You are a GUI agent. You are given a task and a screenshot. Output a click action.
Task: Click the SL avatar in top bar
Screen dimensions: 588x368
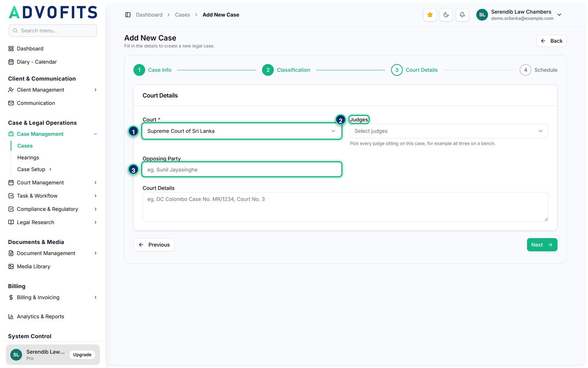482,15
